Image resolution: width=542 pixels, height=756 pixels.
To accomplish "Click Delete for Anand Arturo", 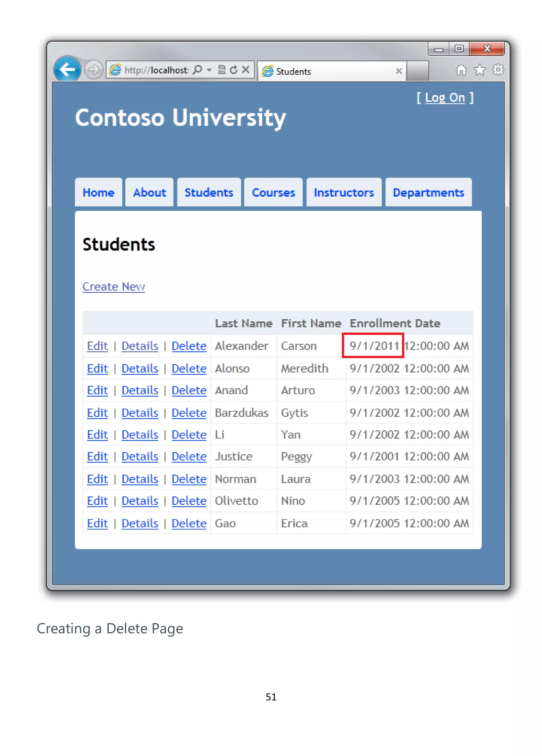I will coord(189,390).
